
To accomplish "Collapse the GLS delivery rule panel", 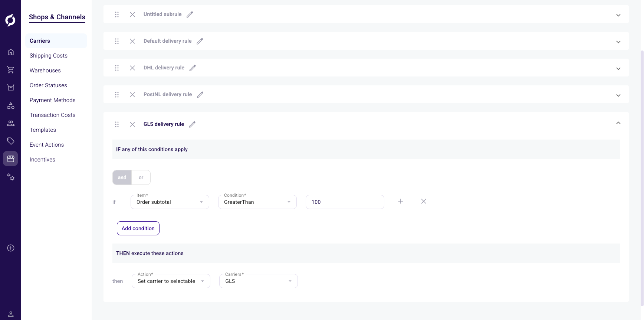I will (x=618, y=123).
